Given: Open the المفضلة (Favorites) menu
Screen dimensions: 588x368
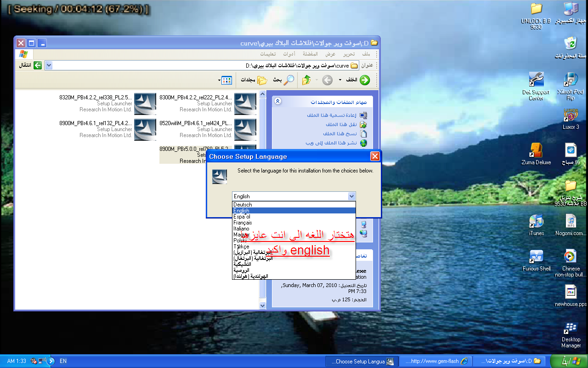Looking at the screenshot, I should tap(311, 54).
